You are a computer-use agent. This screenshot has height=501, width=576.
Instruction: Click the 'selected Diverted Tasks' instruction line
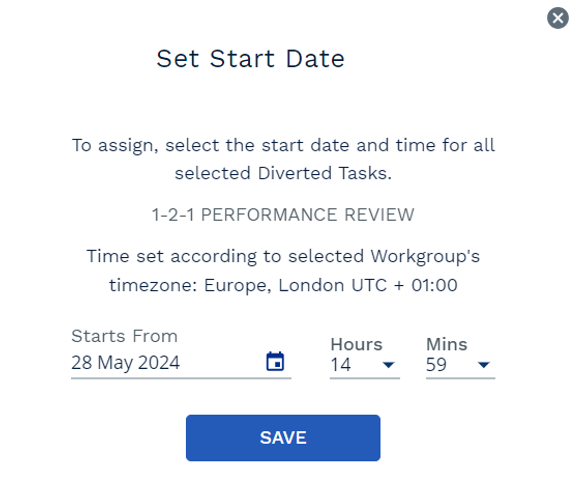(x=283, y=173)
